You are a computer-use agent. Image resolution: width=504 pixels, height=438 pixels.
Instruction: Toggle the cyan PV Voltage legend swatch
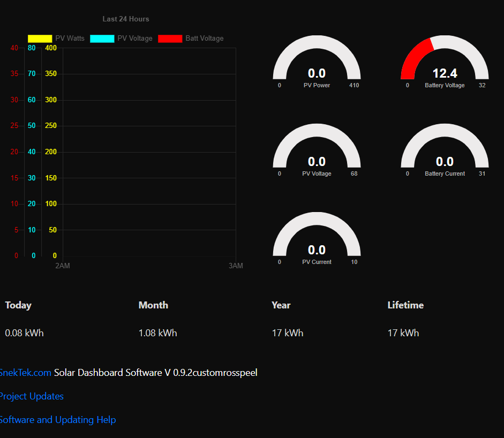(x=102, y=39)
